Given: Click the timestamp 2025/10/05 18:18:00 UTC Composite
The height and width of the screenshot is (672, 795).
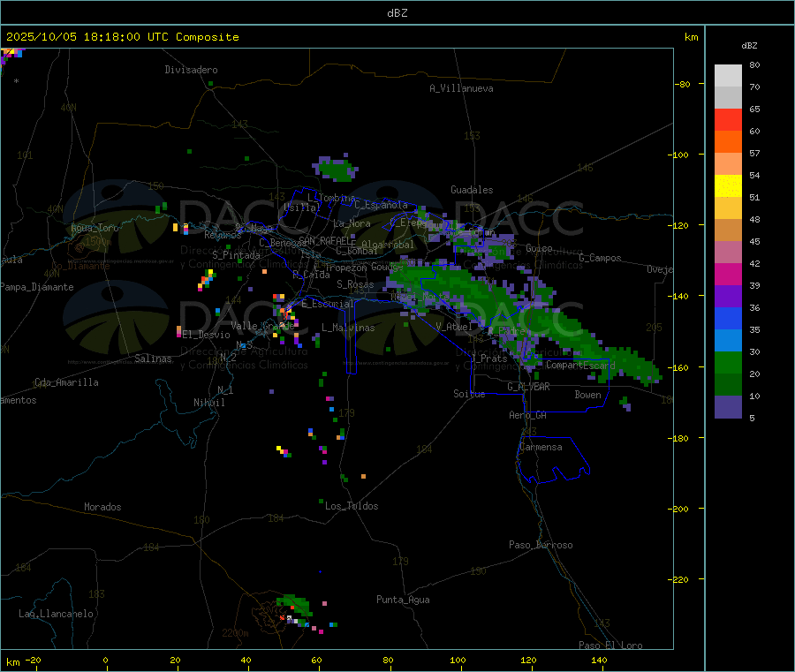Looking at the screenshot, I should pyautogui.click(x=122, y=37).
